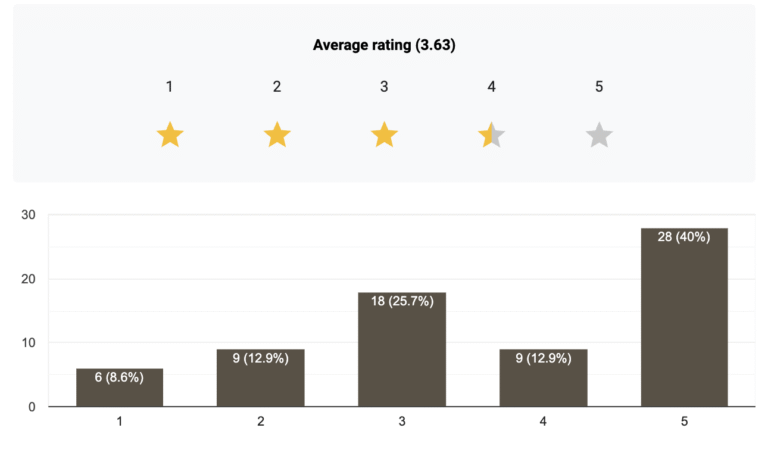Select the bar for rating 4
Viewport: 768px width, 456px height.
coord(543,378)
